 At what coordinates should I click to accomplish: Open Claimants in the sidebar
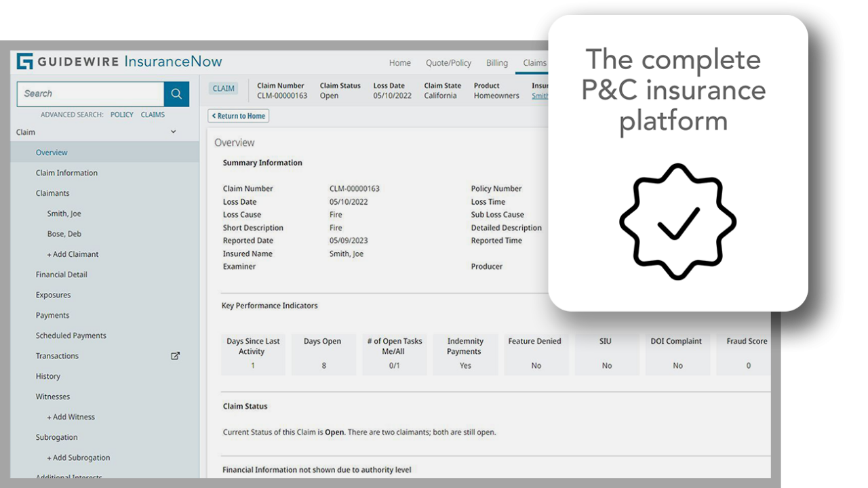(x=53, y=193)
